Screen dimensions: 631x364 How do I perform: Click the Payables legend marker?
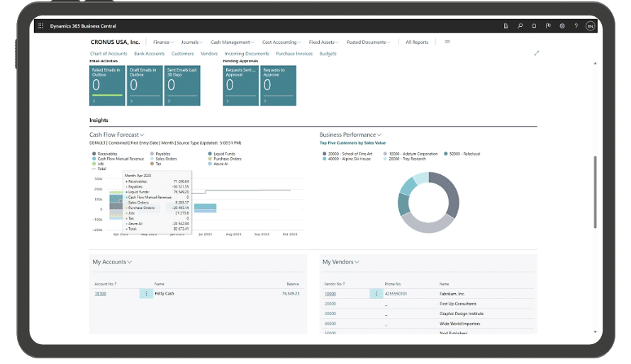tap(152, 154)
